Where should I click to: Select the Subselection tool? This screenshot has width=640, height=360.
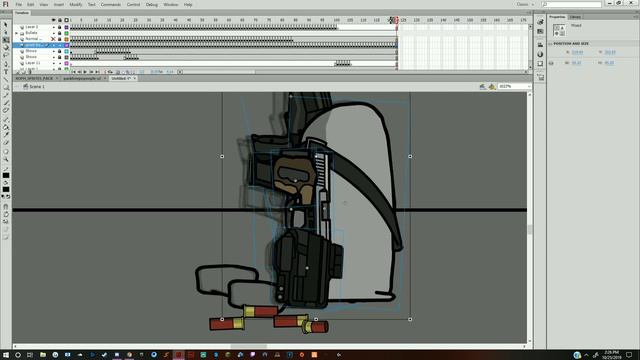point(6,32)
